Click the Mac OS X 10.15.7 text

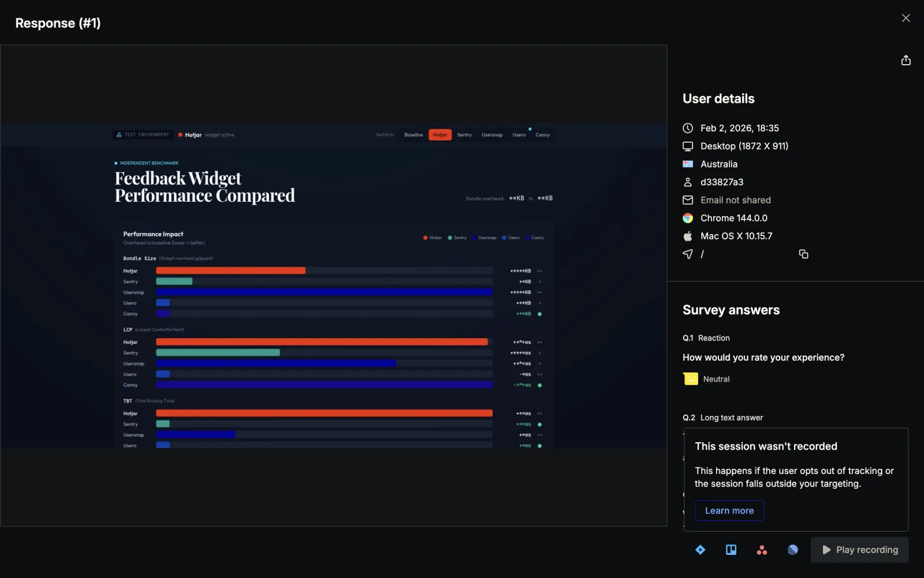736,236
